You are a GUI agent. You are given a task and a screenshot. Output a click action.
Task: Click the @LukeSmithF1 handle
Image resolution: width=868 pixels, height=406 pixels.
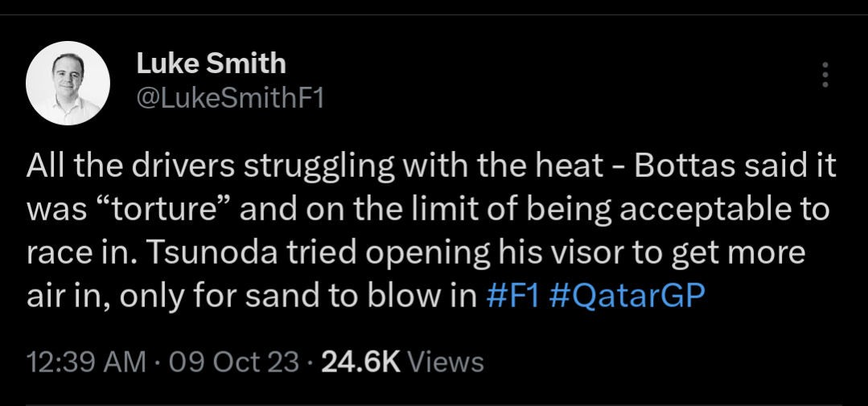pyautogui.click(x=229, y=99)
